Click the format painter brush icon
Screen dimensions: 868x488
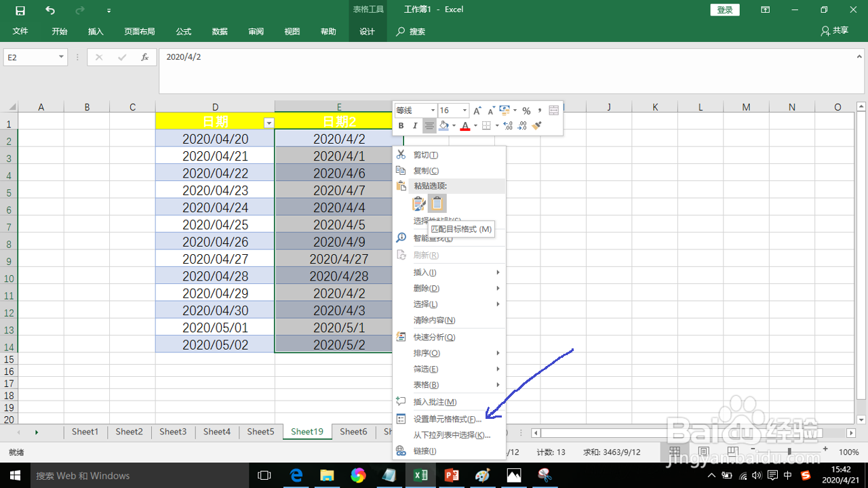[537, 126]
